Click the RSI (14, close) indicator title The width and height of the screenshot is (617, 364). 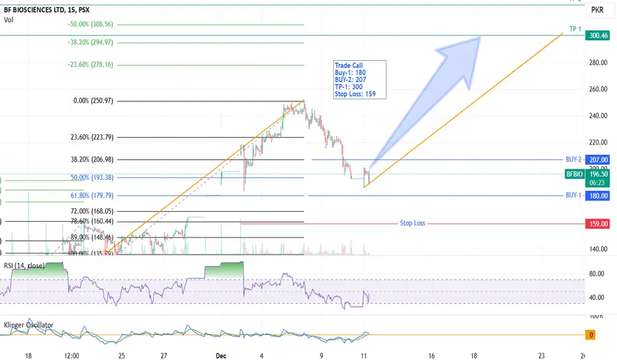[x=24, y=265]
